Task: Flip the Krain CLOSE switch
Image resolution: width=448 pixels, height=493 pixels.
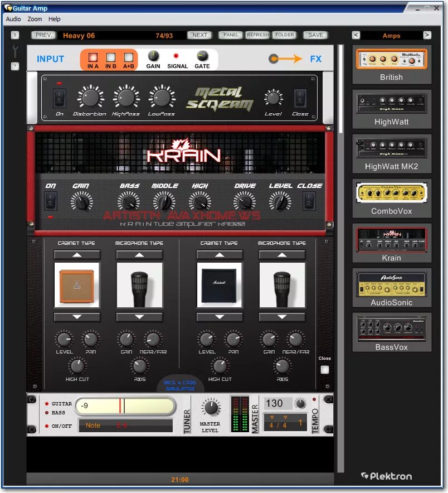Action: (309, 201)
